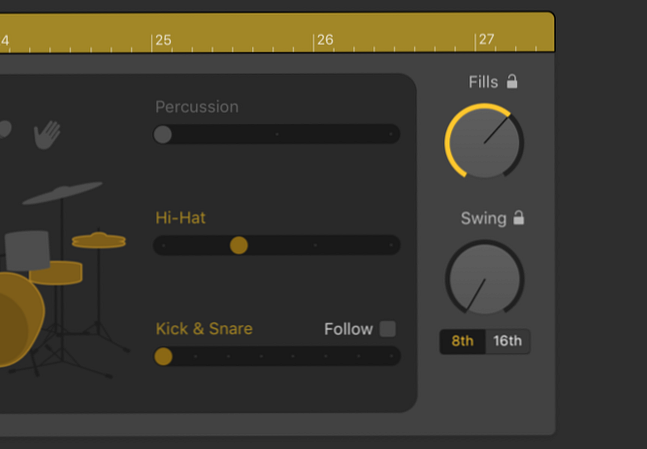Click the yellow snare drum in the kit
The image size is (647, 449).
pyautogui.click(x=57, y=272)
